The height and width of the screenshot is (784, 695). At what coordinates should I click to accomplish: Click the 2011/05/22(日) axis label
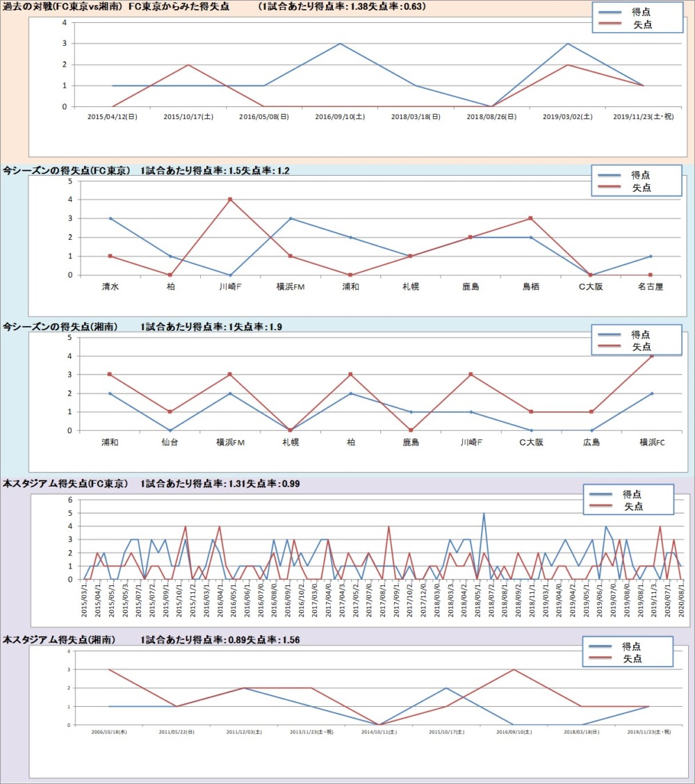[x=177, y=732]
